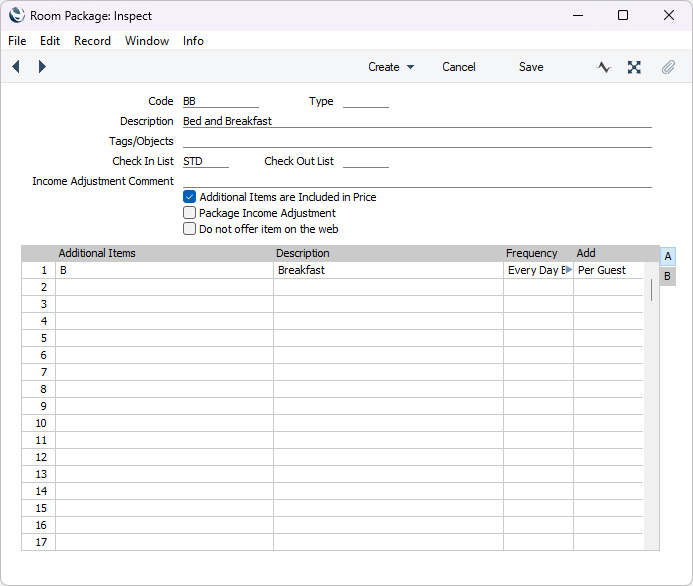The height and width of the screenshot is (586, 693).
Task: Click the Check Out List field
Action: [x=366, y=161]
